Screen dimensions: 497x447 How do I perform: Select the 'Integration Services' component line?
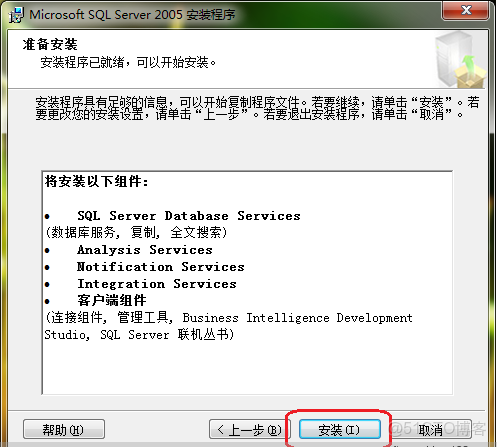point(157,284)
